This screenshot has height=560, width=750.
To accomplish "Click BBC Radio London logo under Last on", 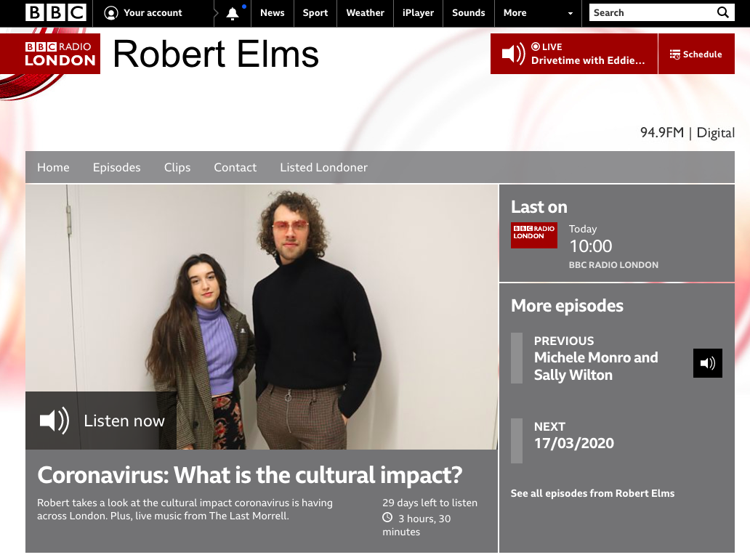I will pos(534,235).
